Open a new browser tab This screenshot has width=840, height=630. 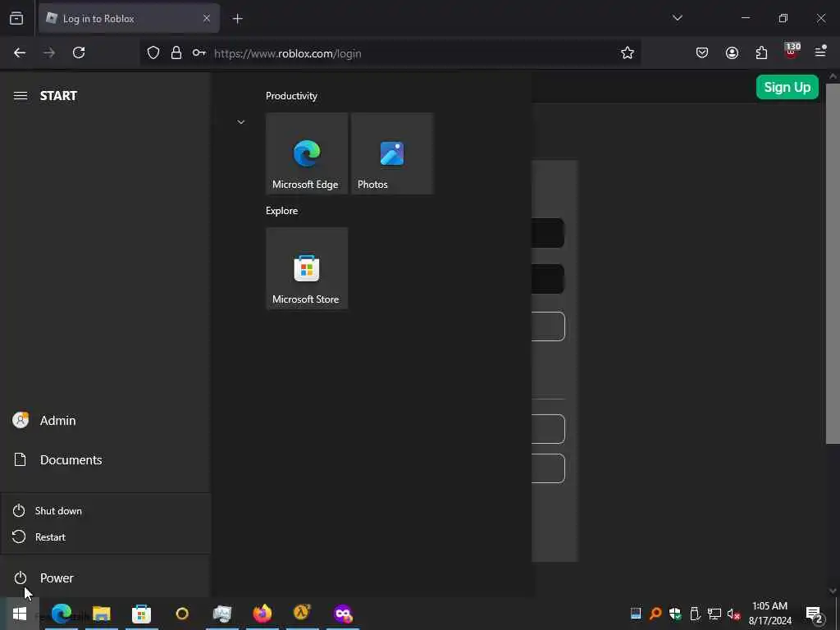click(238, 19)
